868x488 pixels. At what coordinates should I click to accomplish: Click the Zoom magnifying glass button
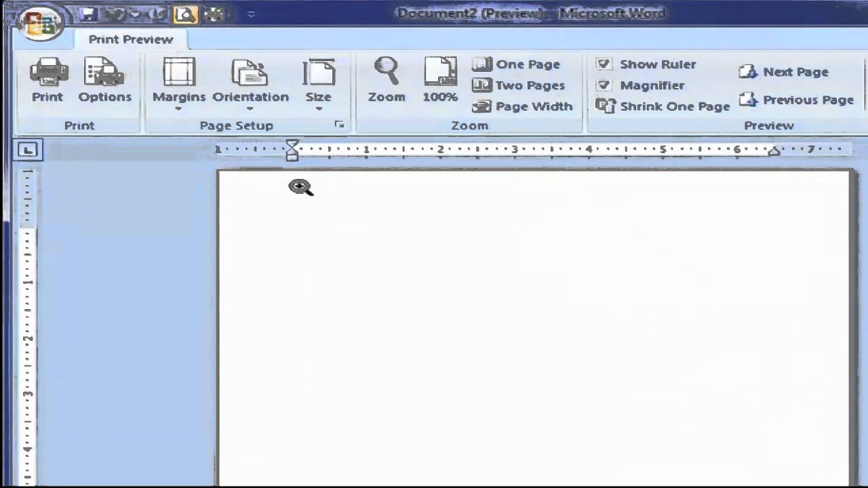click(x=387, y=80)
